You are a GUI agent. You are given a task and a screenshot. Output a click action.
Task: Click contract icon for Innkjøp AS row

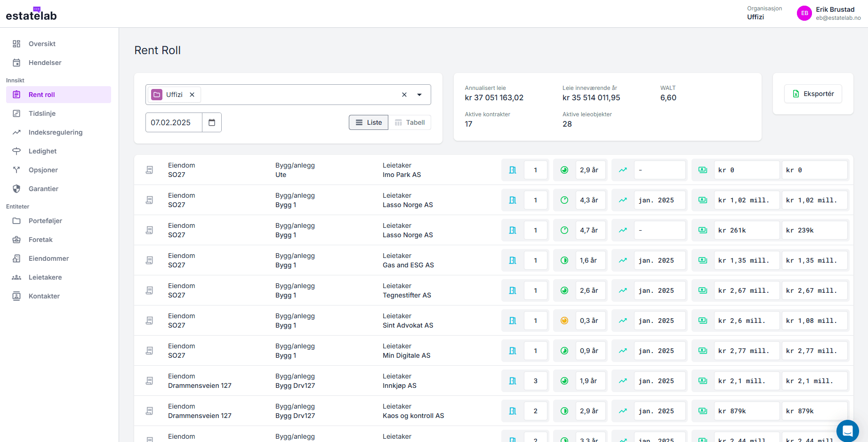(149, 381)
